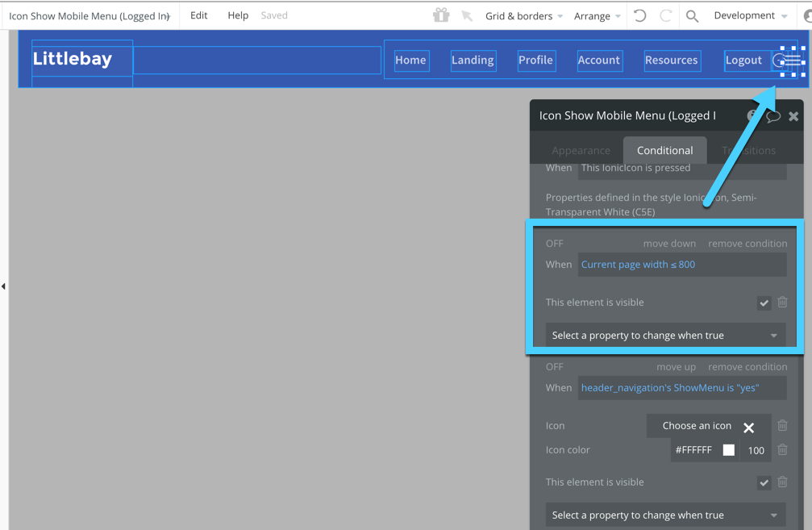
Task: Click the gift icon in the top toolbar
Action: (441, 15)
